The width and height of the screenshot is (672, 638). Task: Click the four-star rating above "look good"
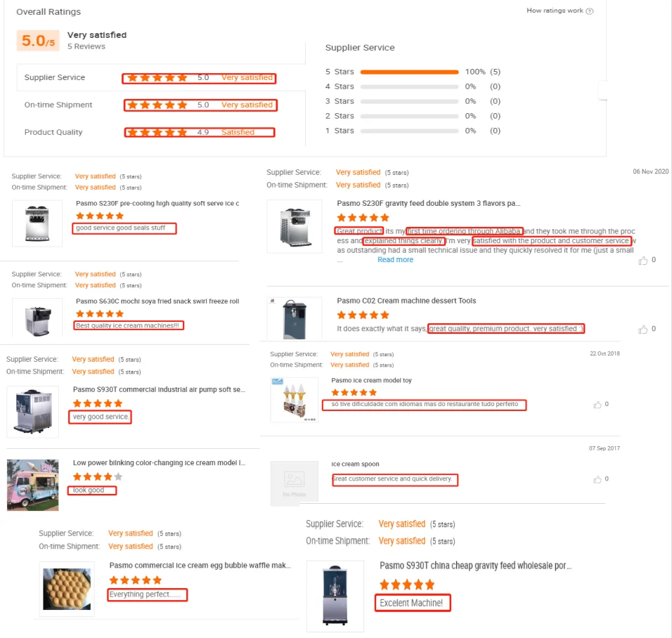coord(98,476)
